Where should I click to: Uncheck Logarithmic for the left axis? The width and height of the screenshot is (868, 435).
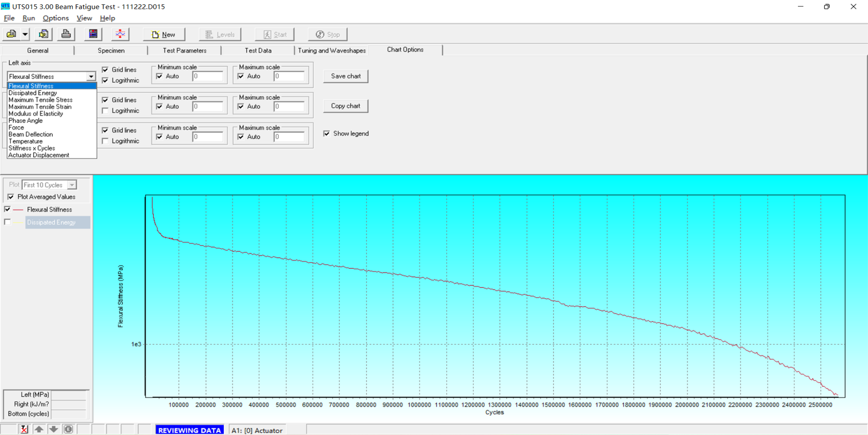tap(106, 80)
